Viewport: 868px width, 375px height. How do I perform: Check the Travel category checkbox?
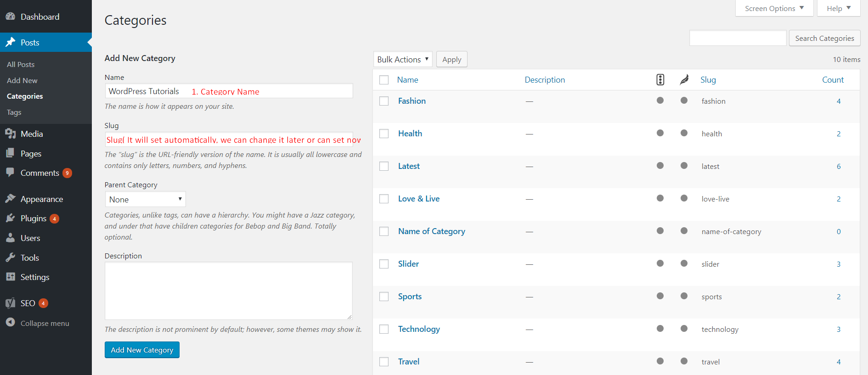point(384,362)
